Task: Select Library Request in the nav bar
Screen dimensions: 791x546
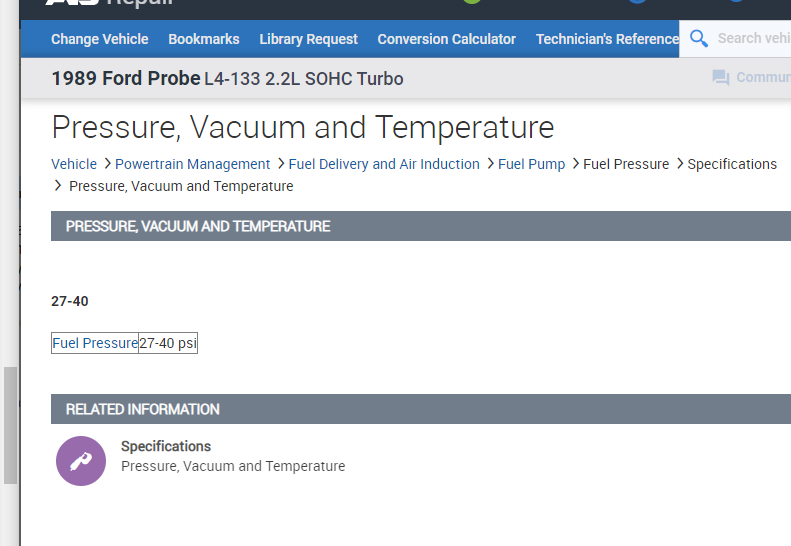Action: [308, 39]
